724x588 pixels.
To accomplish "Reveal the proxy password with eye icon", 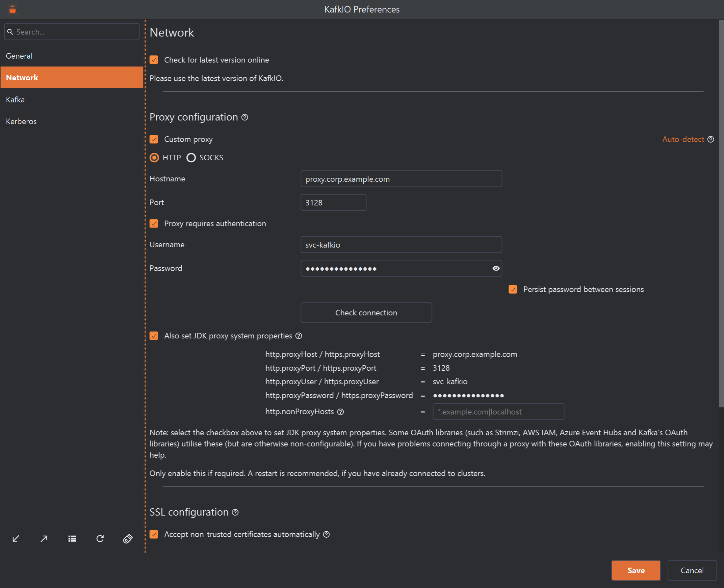I will [496, 268].
